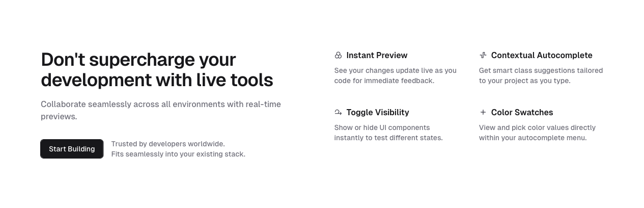The width and height of the screenshot is (644, 208).
Task: Click the word 'real-time' in the subheading
Action: [263, 104]
